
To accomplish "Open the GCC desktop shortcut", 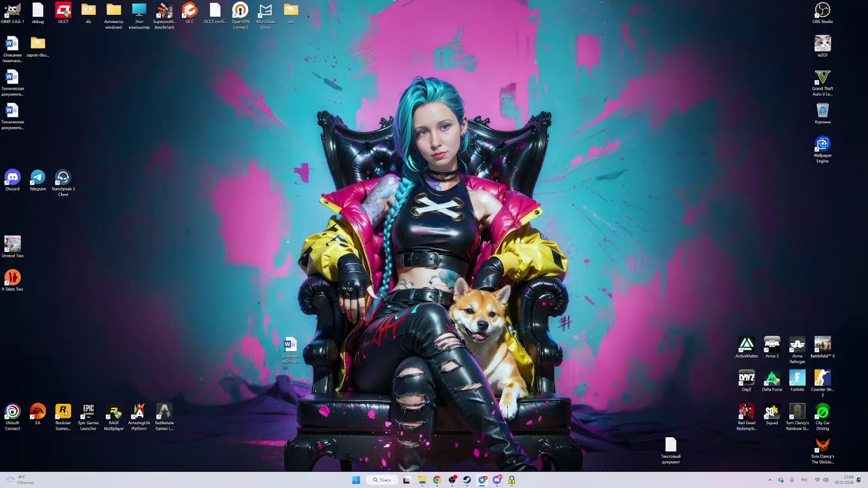I will click(190, 14).
